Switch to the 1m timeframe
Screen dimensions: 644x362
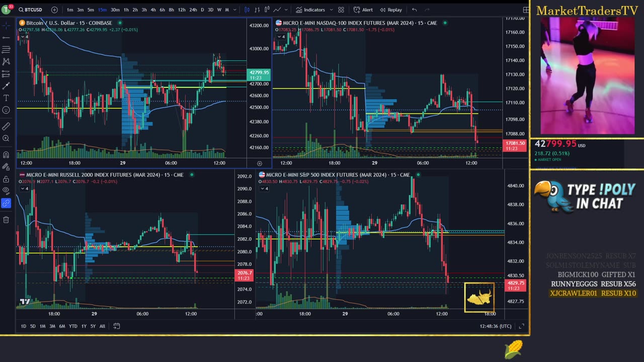[x=70, y=10]
